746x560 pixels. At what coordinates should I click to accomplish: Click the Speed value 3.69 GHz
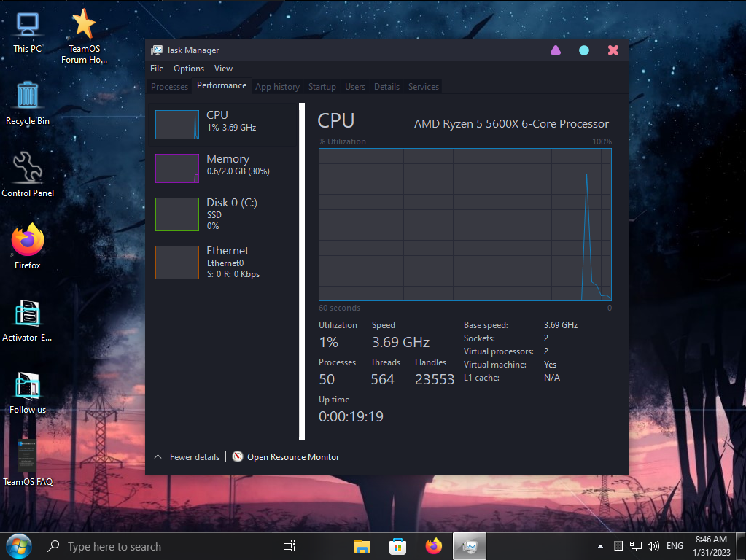click(x=400, y=342)
